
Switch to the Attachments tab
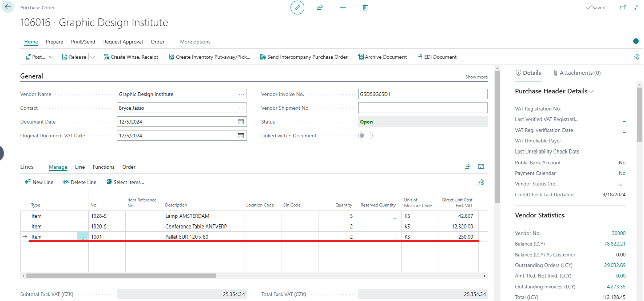[x=577, y=73]
